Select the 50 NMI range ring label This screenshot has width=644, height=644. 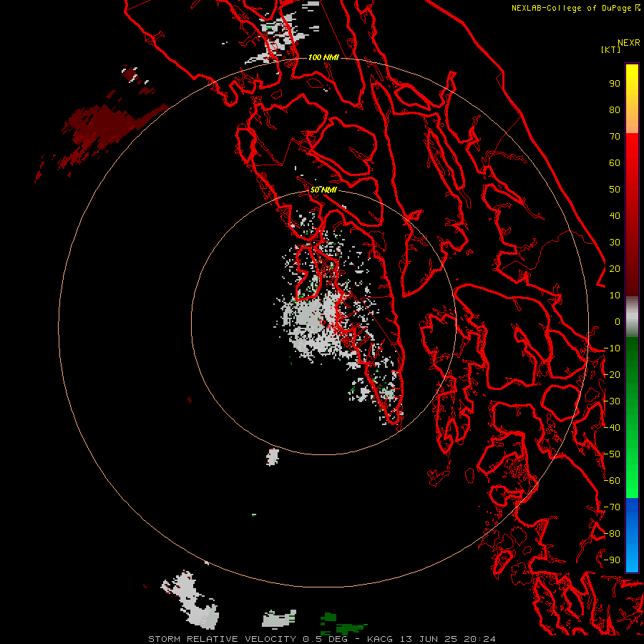(323, 190)
